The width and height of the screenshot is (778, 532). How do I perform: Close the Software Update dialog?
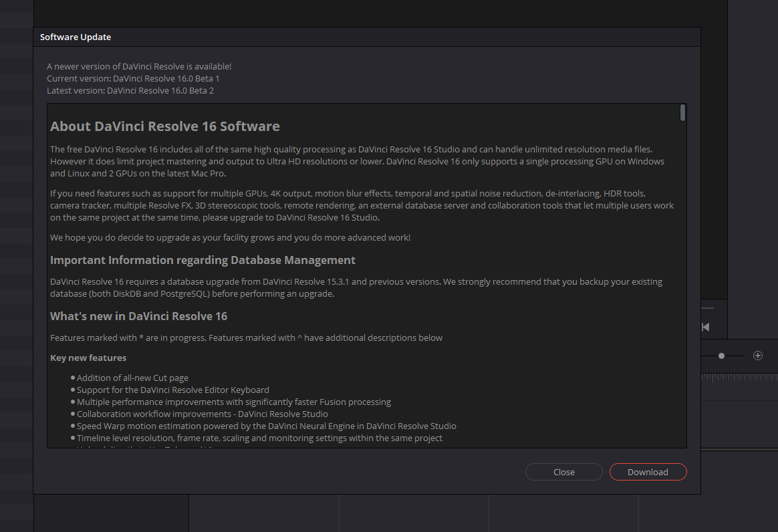(563, 472)
